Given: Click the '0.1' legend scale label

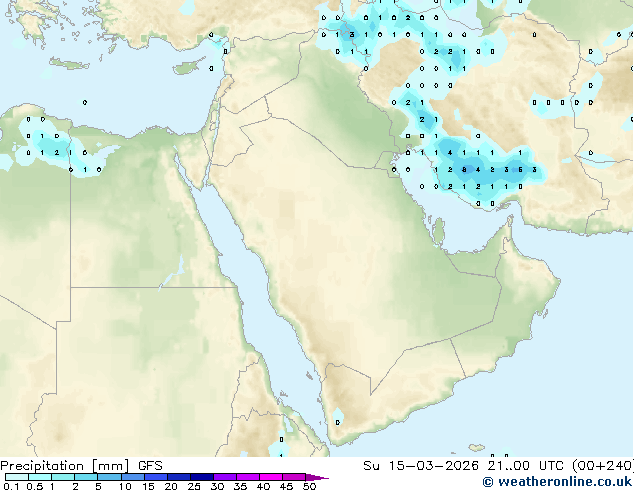Looking at the screenshot, I should tap(11, 486).
